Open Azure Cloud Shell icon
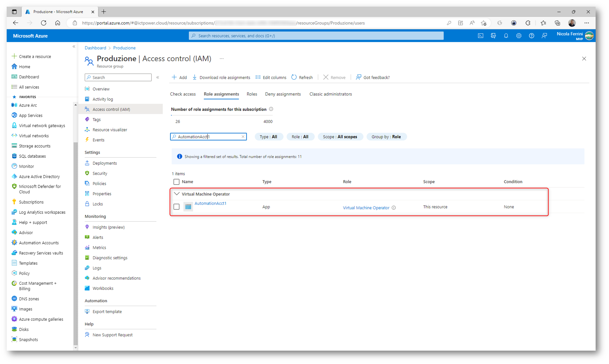Viewport: 609px width, 364px height. [x=480, y=36]
